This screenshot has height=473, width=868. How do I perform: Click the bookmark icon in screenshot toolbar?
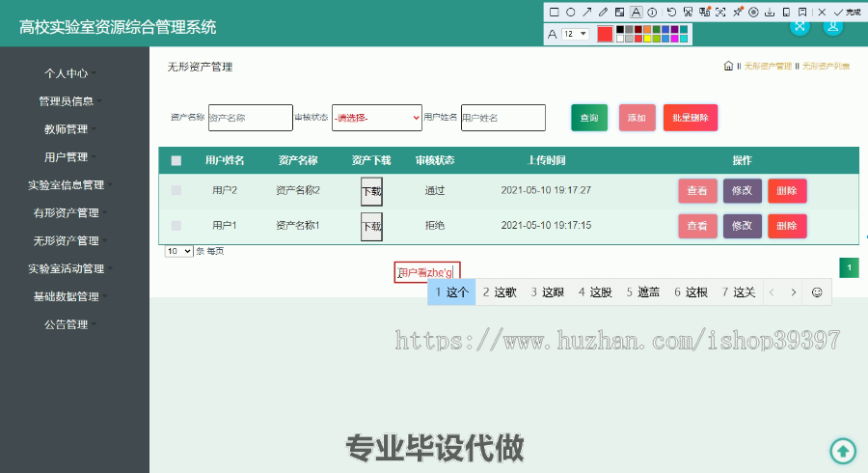click(802, 12)
